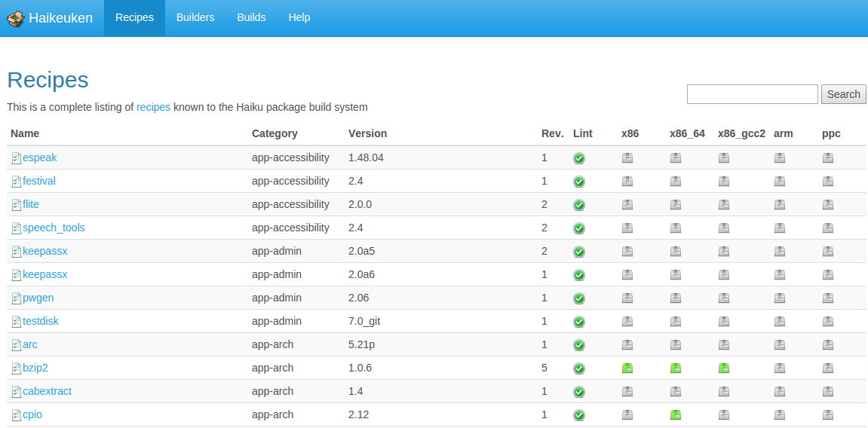Click the grey x86 package icon for cpio
The width and height of the screenshot is (868, 428).
pos(627,414)
